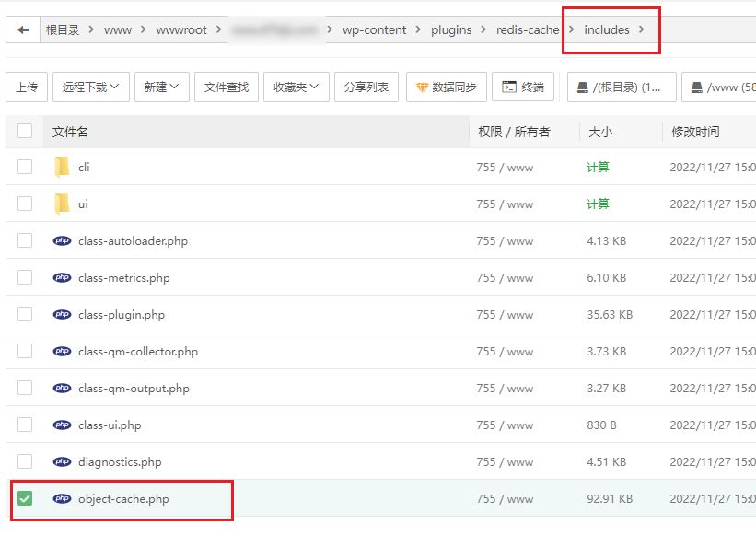This screenshot has height=536, width=756.
Task: Navigate to plugins in the breadcrumb
Action: click(x=450, y=29)
